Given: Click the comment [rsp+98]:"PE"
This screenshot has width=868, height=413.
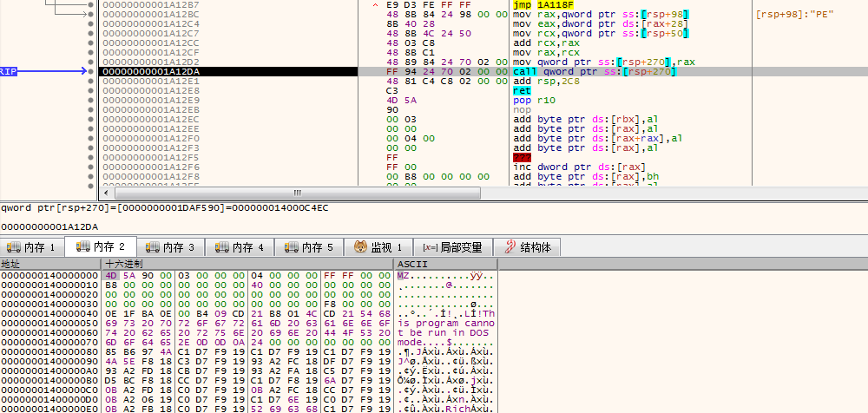Looking at the screenshot, I should (795, 14).
